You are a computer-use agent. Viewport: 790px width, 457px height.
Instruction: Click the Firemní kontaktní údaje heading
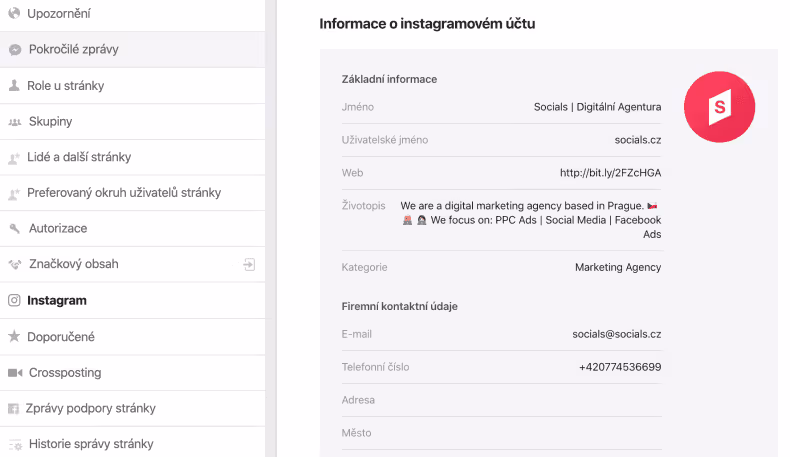pyautogui.click(x=400, y=306)
